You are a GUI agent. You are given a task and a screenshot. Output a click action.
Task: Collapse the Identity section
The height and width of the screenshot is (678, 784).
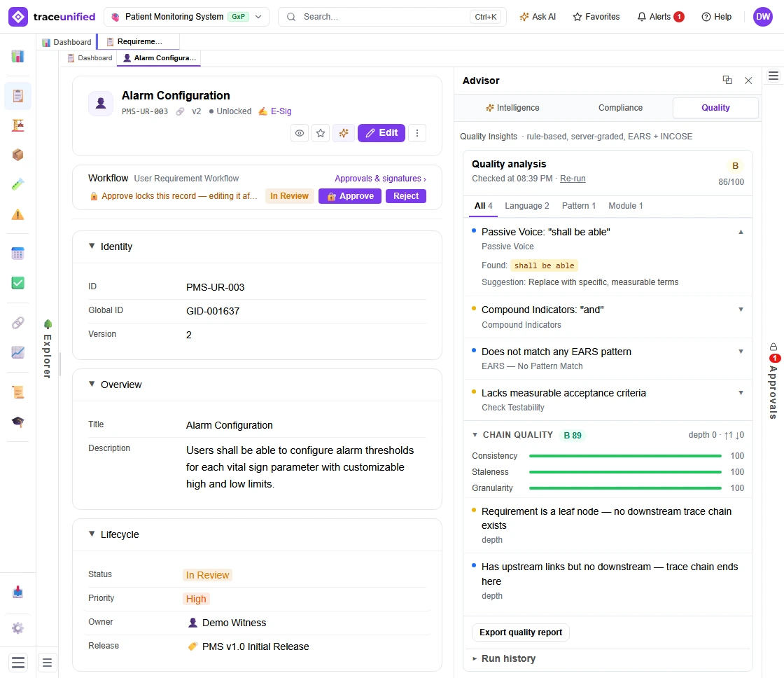click(92, 246)
